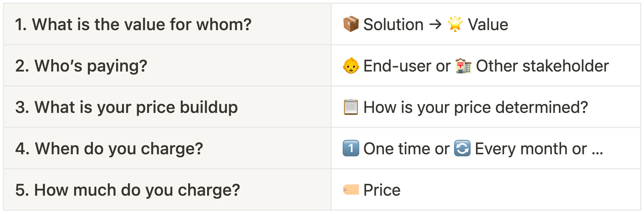Click the word 'Solution' in first row

(x=393, y=24)
